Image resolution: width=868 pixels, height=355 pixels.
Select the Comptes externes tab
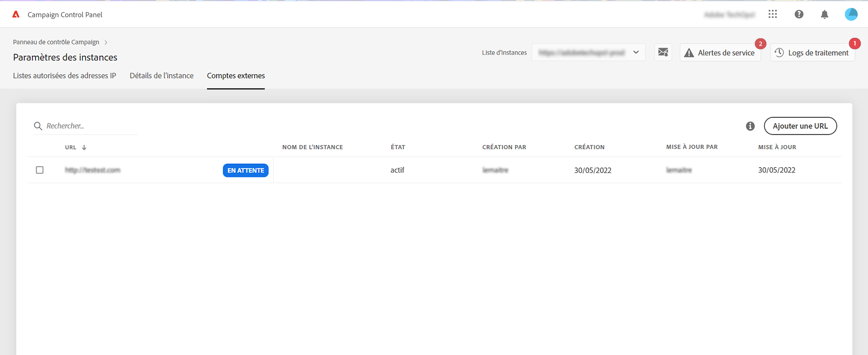236,75
